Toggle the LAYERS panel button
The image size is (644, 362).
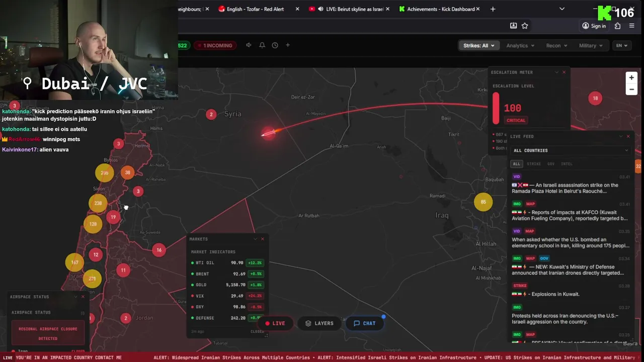pyautogui.click(x=319, y=323)
